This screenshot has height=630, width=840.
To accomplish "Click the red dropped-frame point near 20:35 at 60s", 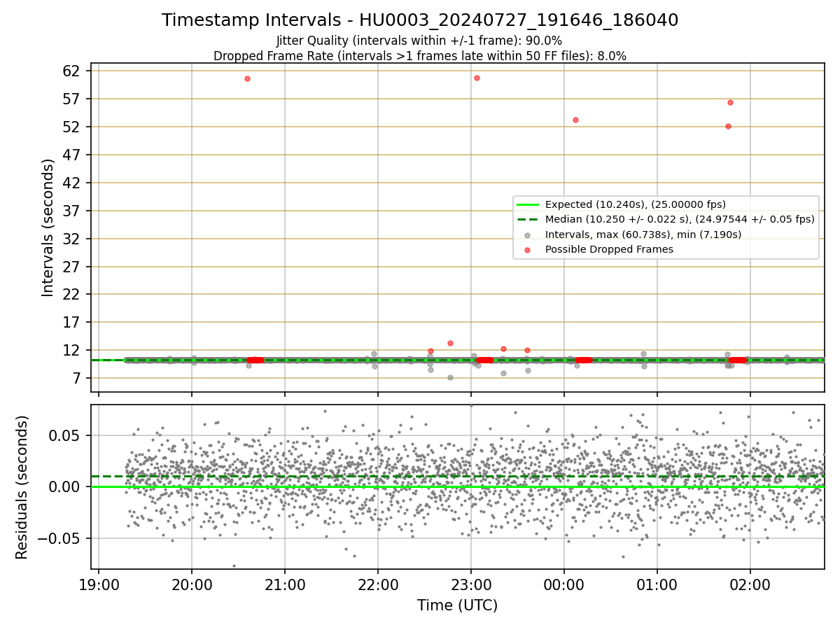I will tap(247, 78).
